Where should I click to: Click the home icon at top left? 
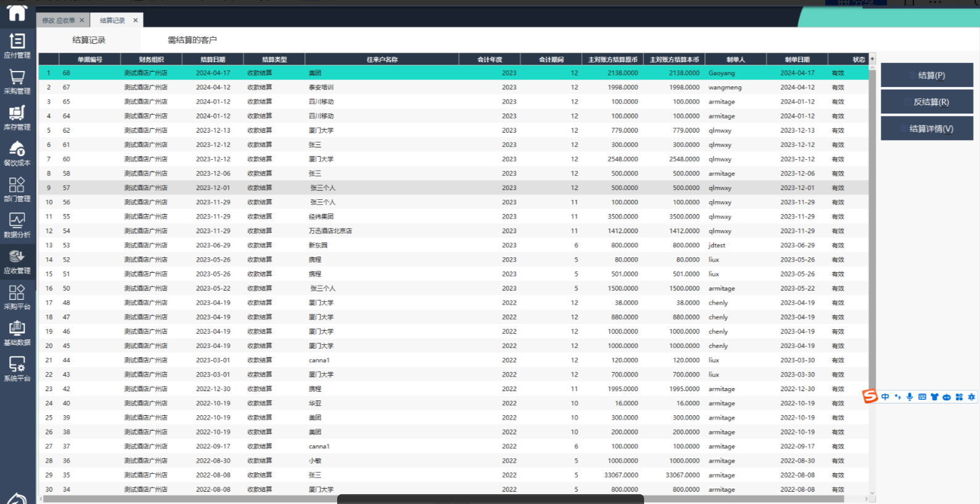[17, 13]
